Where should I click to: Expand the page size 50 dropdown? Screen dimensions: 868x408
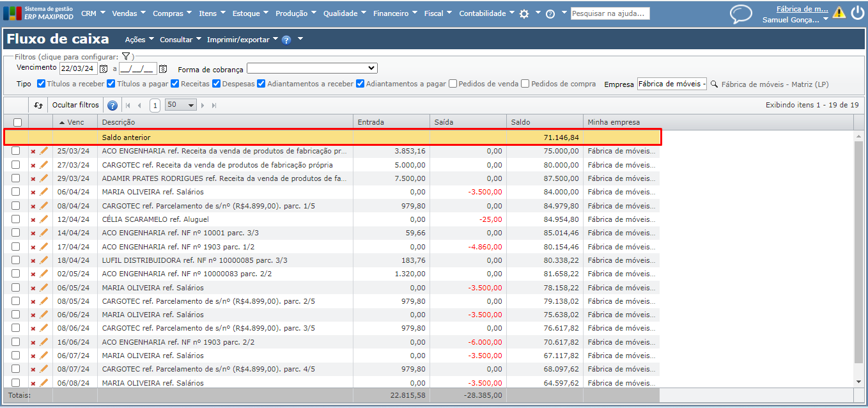pyautogui.click(x=181, y=106)
